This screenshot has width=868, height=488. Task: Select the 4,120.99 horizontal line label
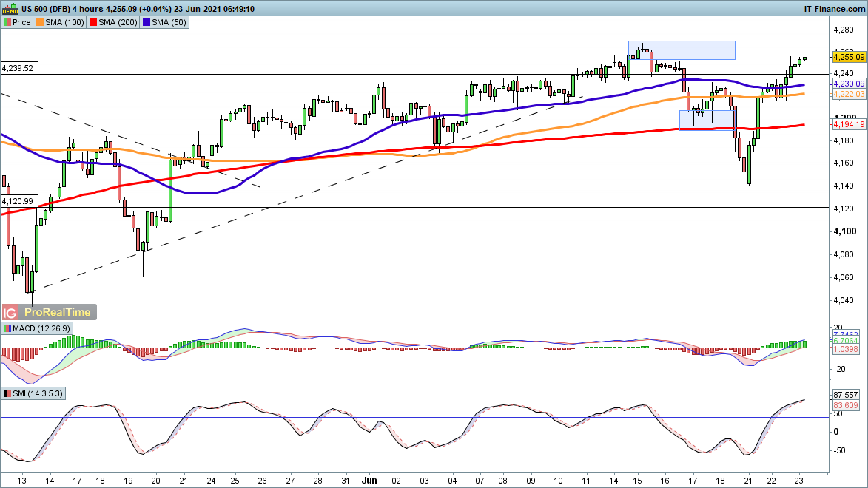[x=18, y=201]
